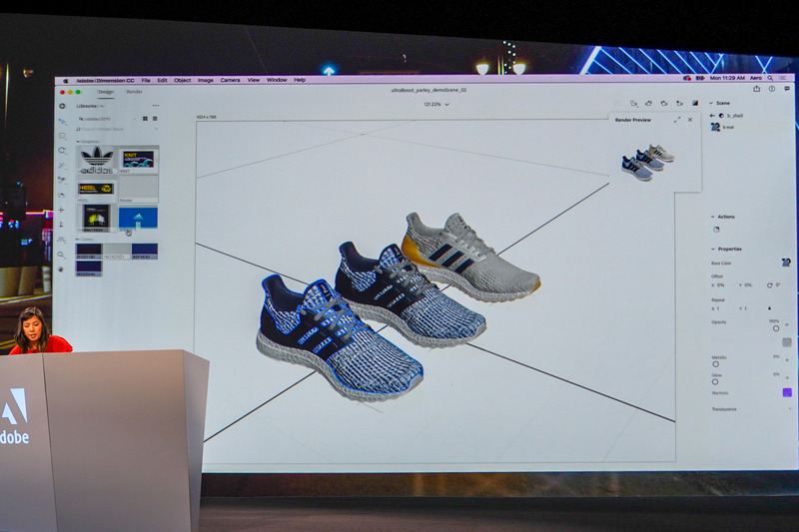Image resolution: width=799 pixels, height=532 pixels.
Task: Select the Hand tool at toolbar bottom
Action: tap(61, 268)
